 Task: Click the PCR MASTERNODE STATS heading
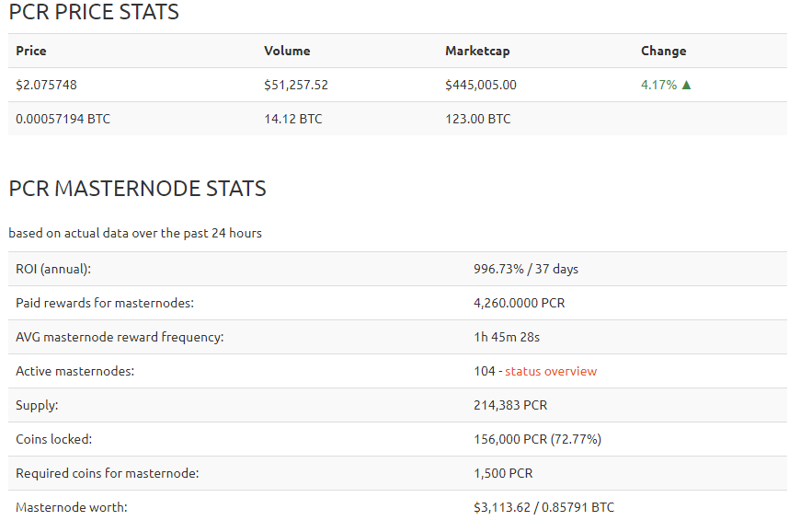[x=137, y=189]
